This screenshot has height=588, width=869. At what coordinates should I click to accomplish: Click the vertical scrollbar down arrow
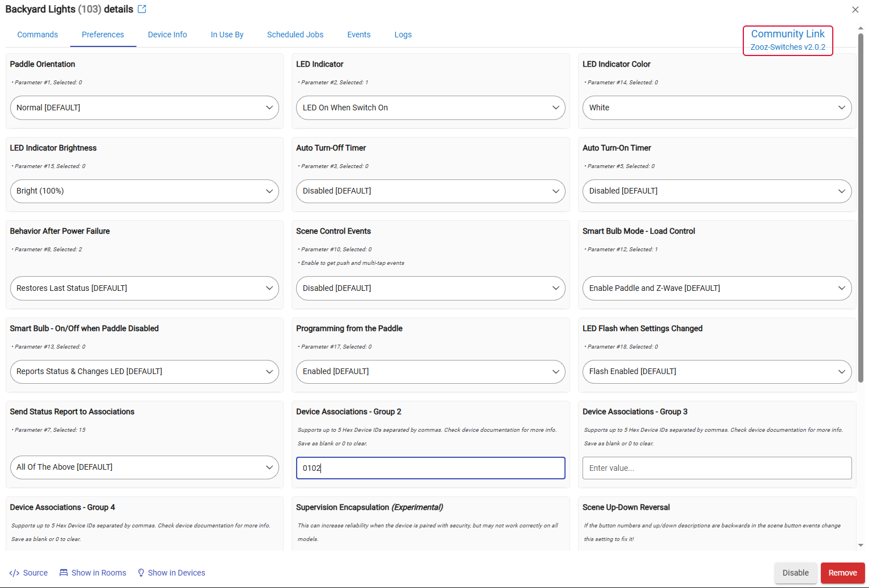(x=861, y=546)
